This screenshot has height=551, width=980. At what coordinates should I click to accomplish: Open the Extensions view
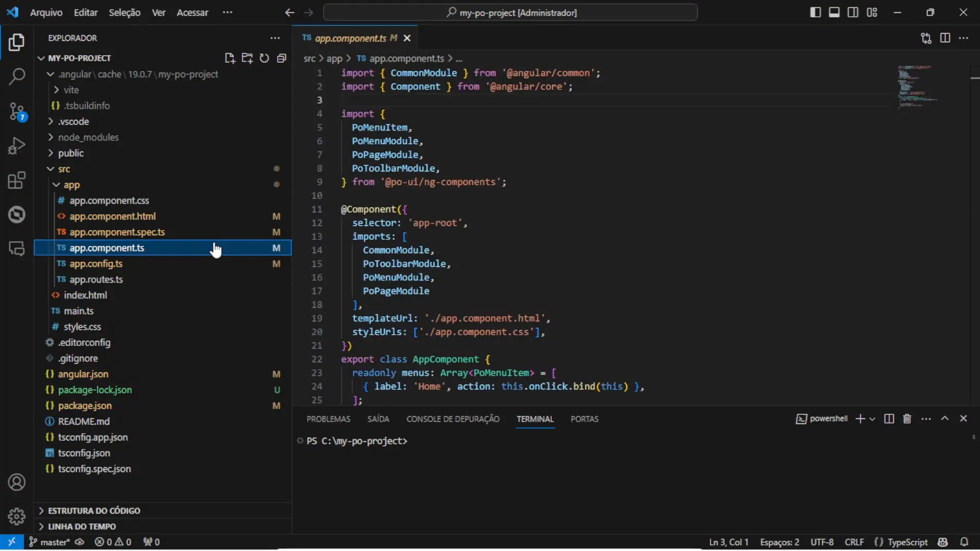(17, 180)
